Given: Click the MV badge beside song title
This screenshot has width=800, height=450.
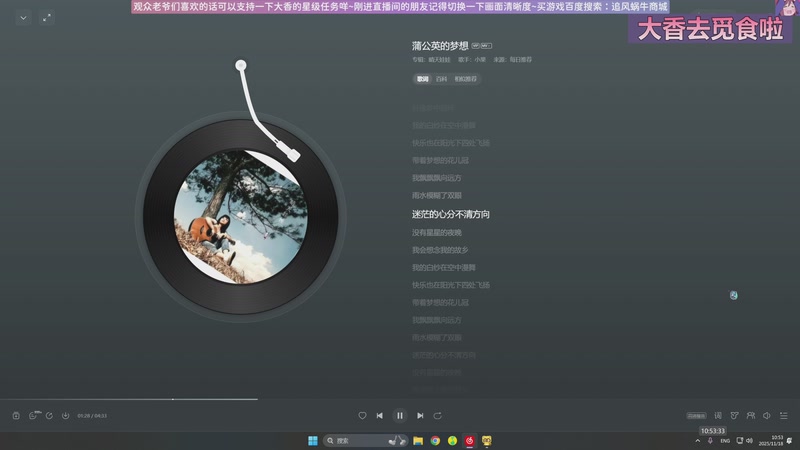Looking at the screenshot, I should [486, 46].
